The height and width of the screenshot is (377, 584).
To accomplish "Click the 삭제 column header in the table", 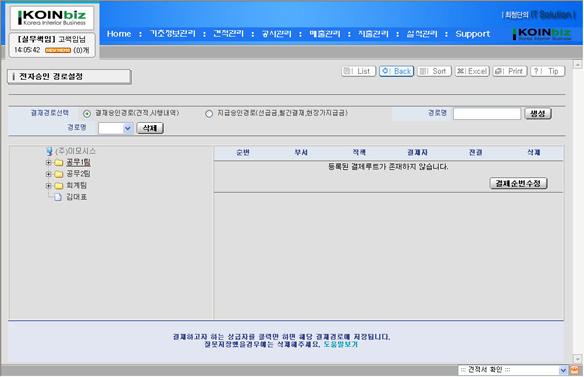I will pyautogui.click(x=533, y=152).
